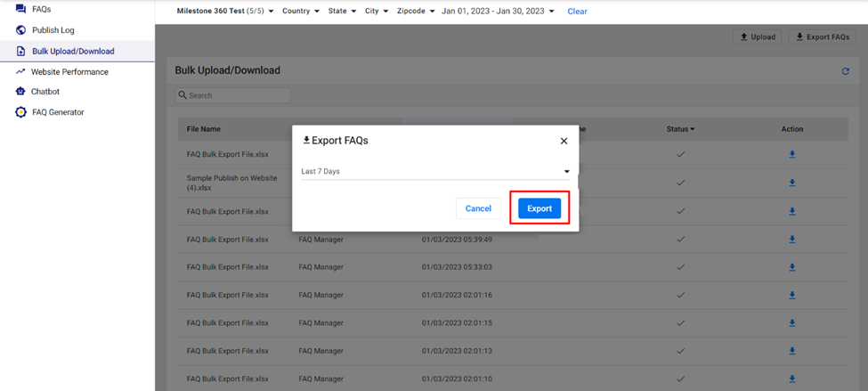
Task: Expand the State filter dropdown
Action: [342, 11]
